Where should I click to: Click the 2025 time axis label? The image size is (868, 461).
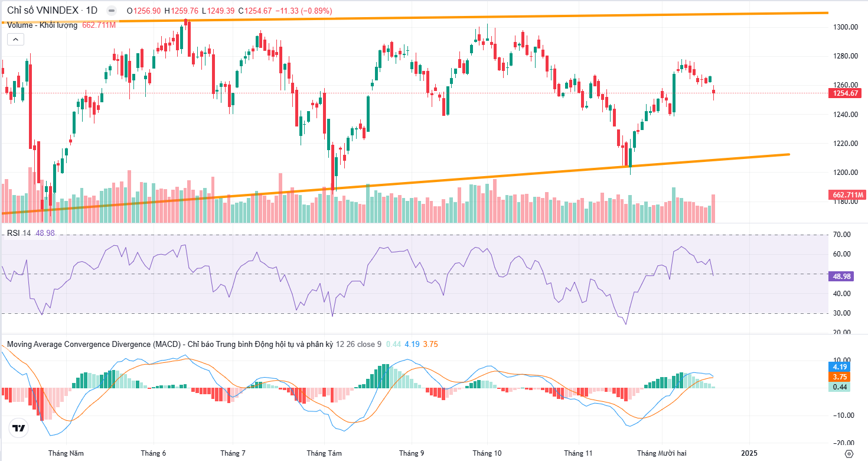point(749,453)
